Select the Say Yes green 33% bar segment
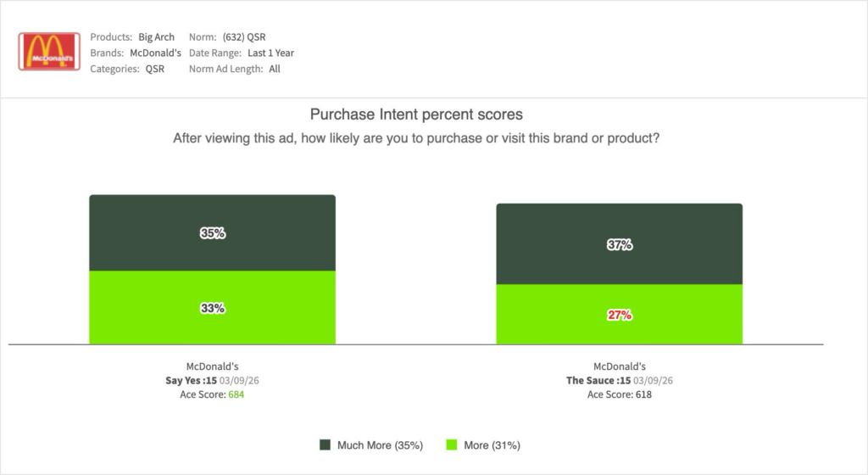This screenshot has height=475, width=868. pos(212,308)
